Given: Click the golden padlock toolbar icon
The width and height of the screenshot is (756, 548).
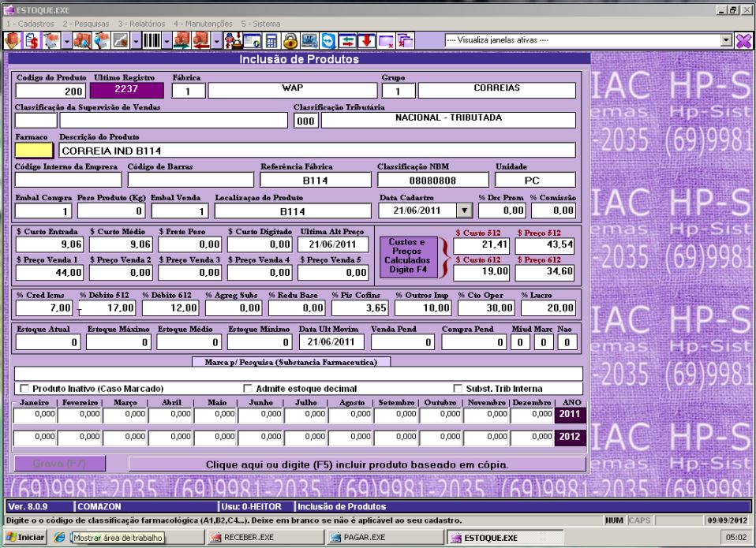Looking at the screenshot, I should pyautogui.click(x=290, y=39).
